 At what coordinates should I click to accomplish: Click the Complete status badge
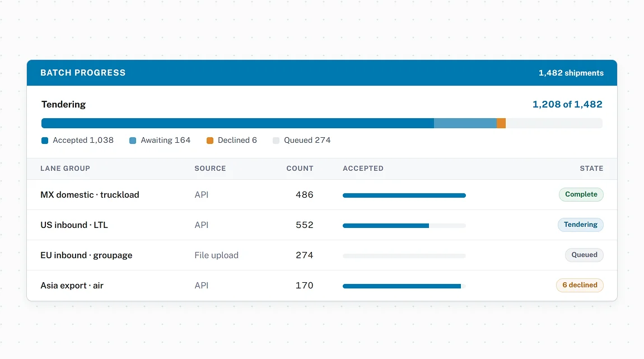click(581, 194)
